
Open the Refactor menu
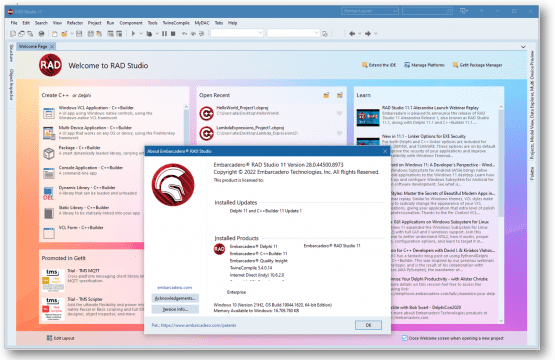[75, 23]
